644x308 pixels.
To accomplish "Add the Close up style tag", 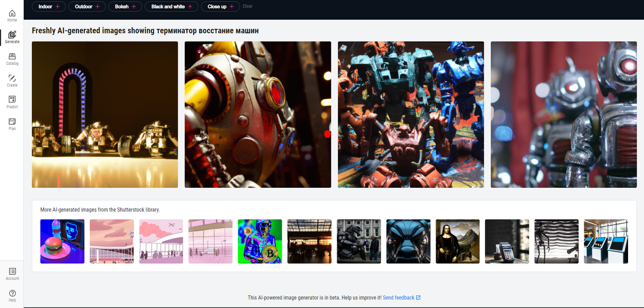I will (x=220, y=6).
